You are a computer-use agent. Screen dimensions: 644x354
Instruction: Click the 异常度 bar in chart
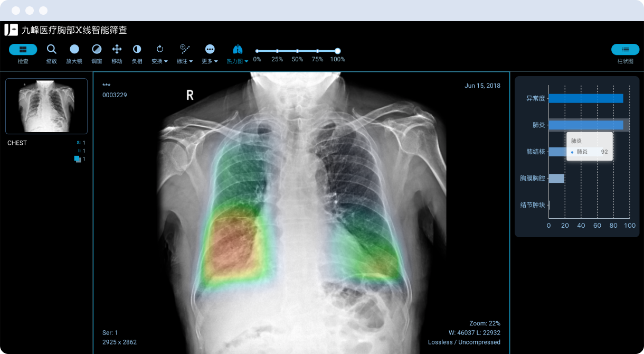pos(586,98)
